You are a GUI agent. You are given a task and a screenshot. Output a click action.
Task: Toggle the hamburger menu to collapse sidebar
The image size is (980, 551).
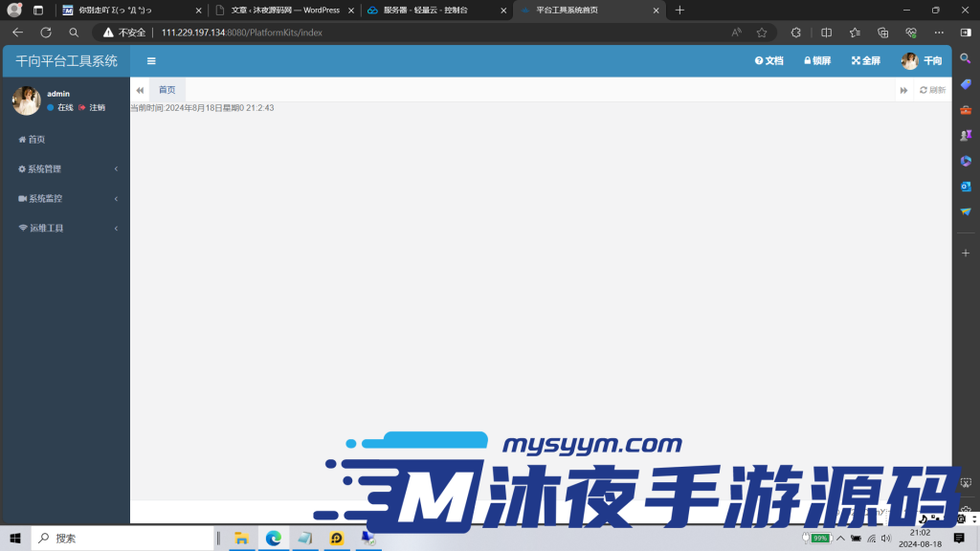pyautogui.click(x=150, y=59)
